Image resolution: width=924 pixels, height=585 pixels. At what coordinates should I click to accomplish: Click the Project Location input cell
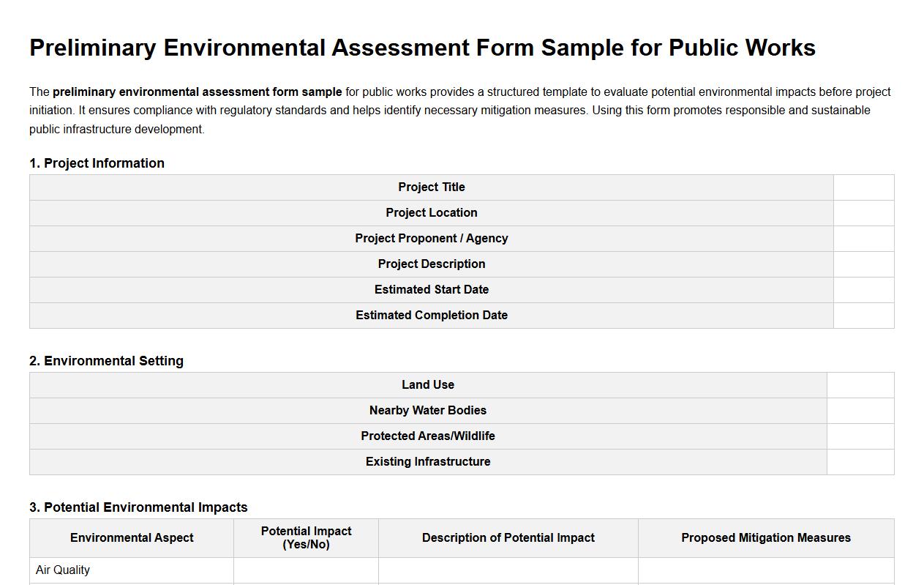pyautogui.click(x=863, y=212)
